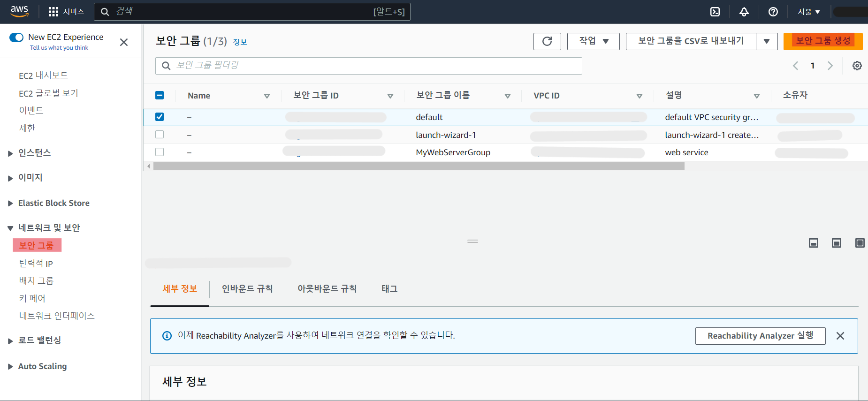Click the table horizontal scrollbar

pyautogui.click(x=419, y=166)
